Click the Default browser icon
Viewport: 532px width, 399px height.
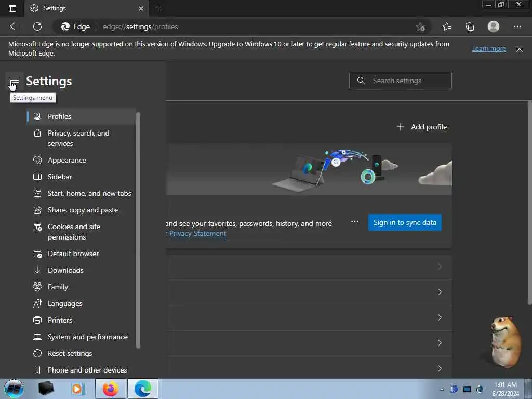37,254
